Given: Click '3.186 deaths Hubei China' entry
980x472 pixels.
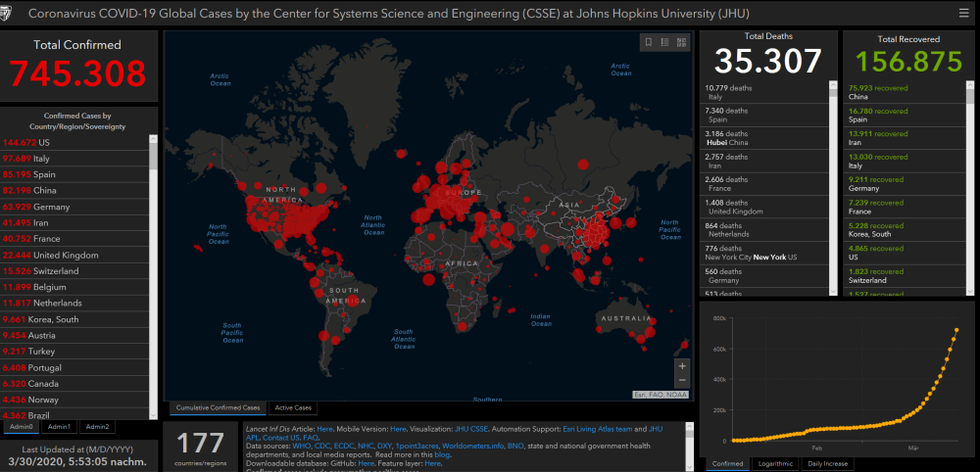Looking at the screenshot, I should (x=763, y=138).
